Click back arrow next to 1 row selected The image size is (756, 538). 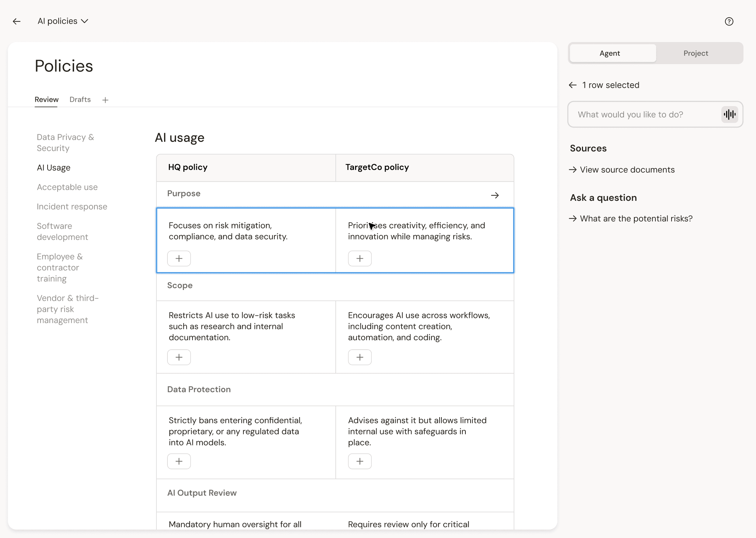tap(573, 85)
